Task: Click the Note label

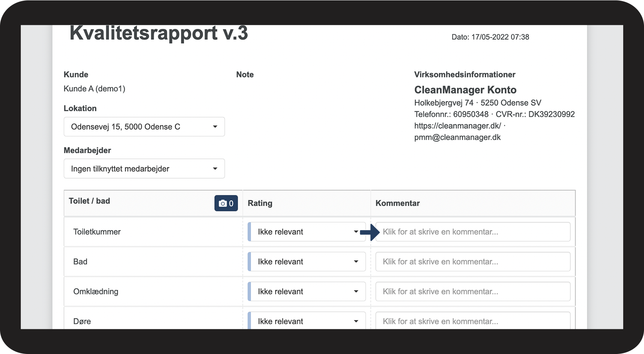Action: tap(245, 75)
